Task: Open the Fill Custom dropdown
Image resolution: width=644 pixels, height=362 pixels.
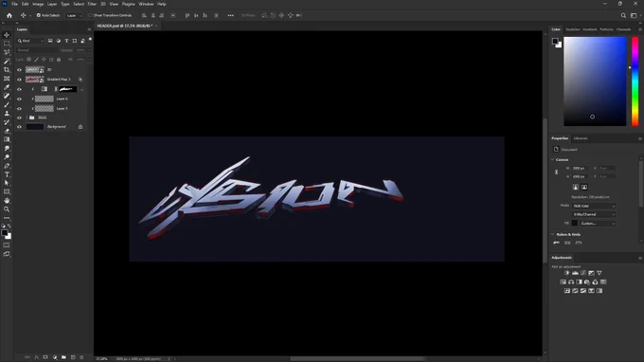Action: coord(598,223)
